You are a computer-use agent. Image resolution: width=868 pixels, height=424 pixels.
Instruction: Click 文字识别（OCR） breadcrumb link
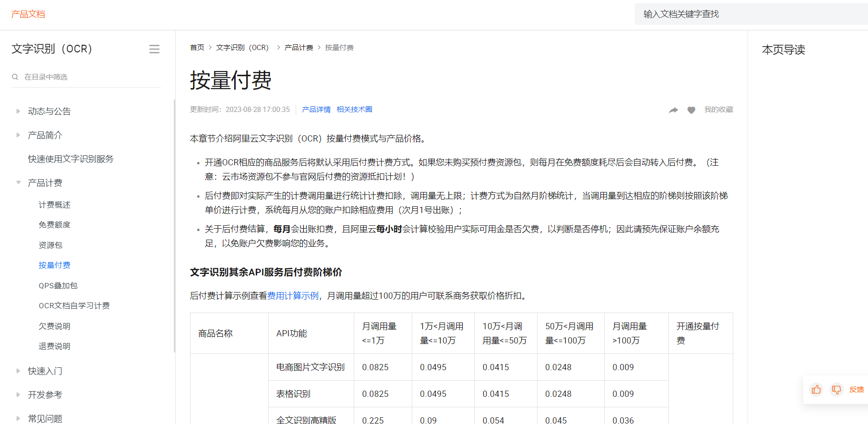[242, 48]
